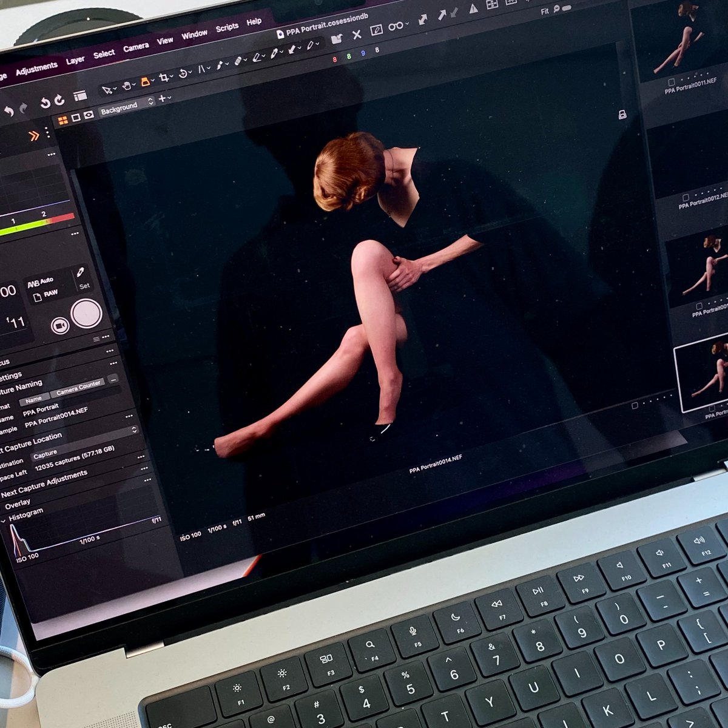The height and width of the screenshot is (728, 728).
Task: Tick the checkbox above PPA Portrait0012 label
Action: [686, 198]
